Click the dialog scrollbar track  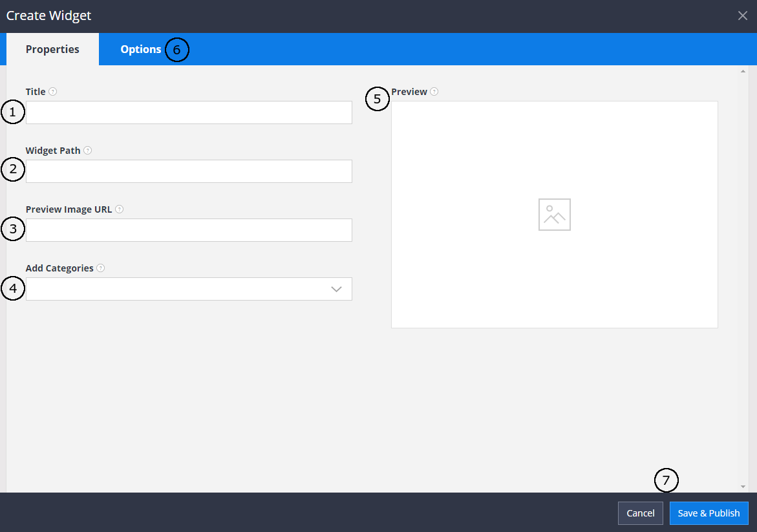pyautogui.click(x=742, y=278)
